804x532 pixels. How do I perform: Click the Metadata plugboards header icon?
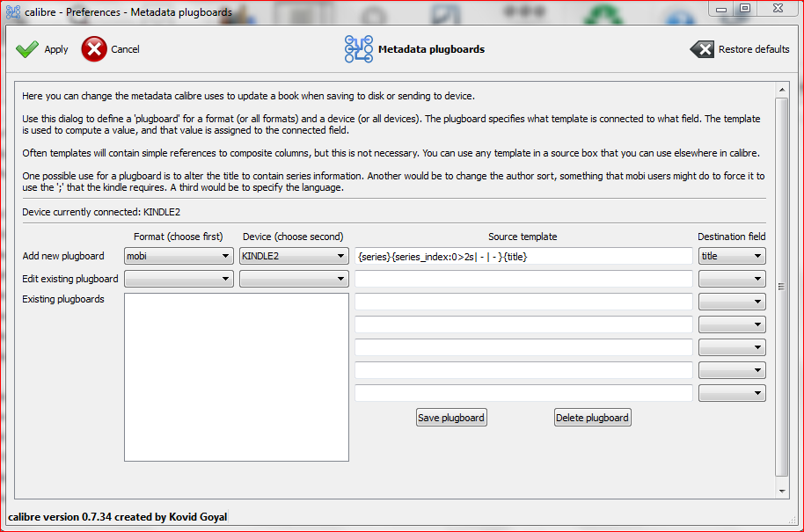coord(359,49)
